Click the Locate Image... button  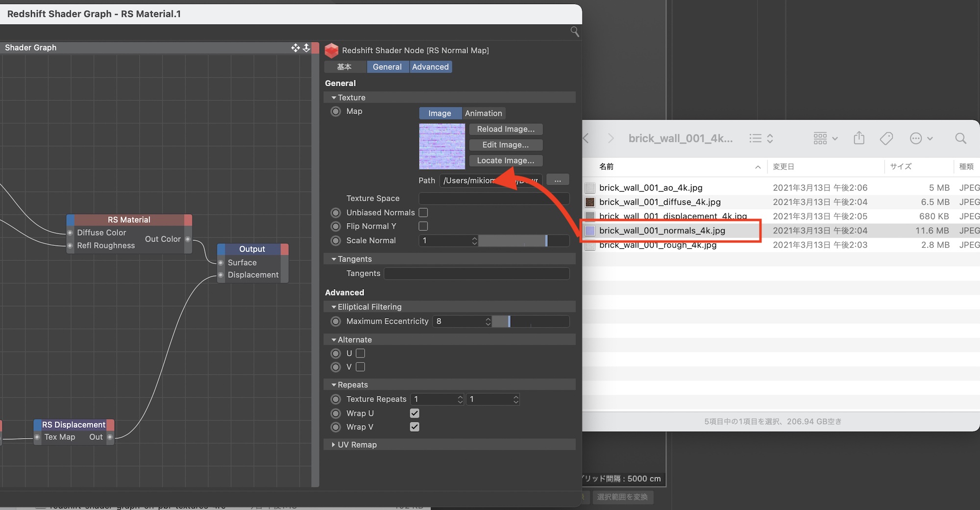506,161
